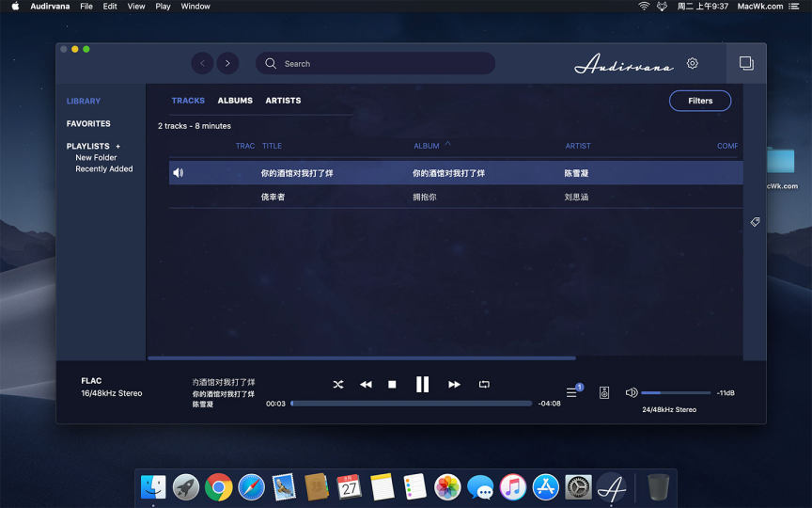Skip to the next track
This screenshot has height=508, width=812.
point(454,384)
